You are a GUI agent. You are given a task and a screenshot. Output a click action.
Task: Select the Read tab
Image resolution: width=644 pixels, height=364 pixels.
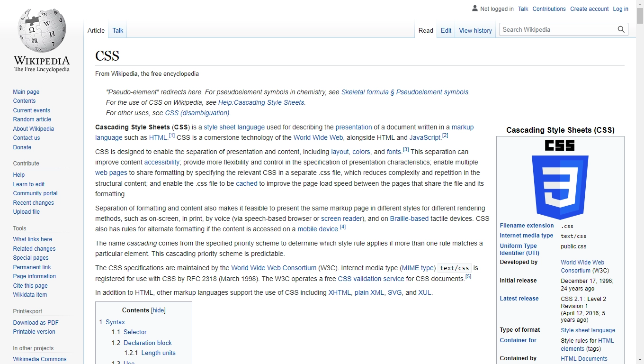(425, 30)
